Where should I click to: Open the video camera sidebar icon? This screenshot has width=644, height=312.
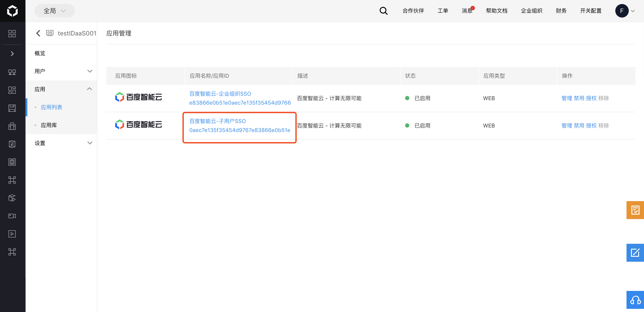12,216
